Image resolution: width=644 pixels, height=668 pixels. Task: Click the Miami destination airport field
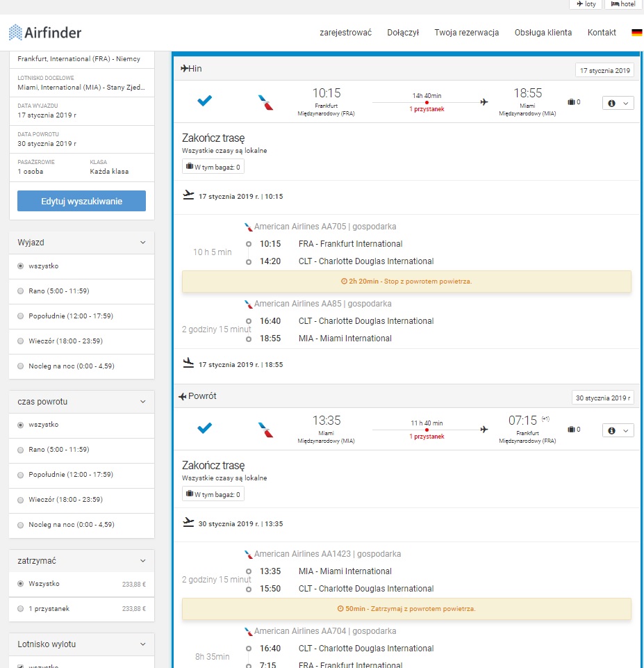[82, 83]
